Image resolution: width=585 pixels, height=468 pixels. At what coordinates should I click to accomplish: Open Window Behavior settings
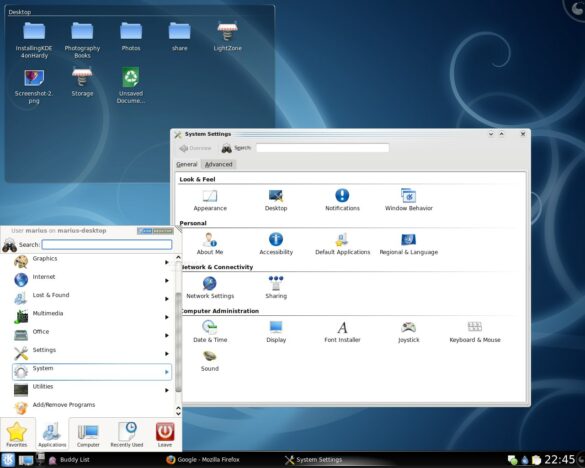tap(409, 200)
